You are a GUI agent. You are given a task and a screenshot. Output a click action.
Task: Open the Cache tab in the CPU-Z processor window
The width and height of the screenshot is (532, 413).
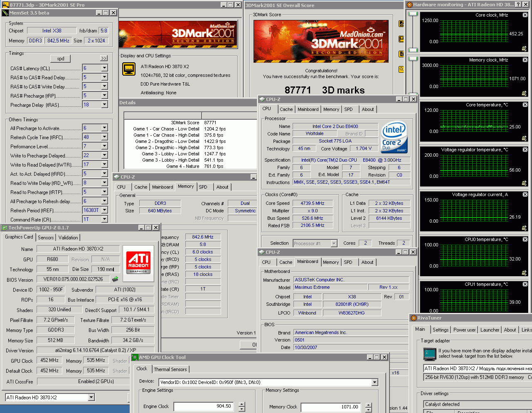[x=286, y=109]
